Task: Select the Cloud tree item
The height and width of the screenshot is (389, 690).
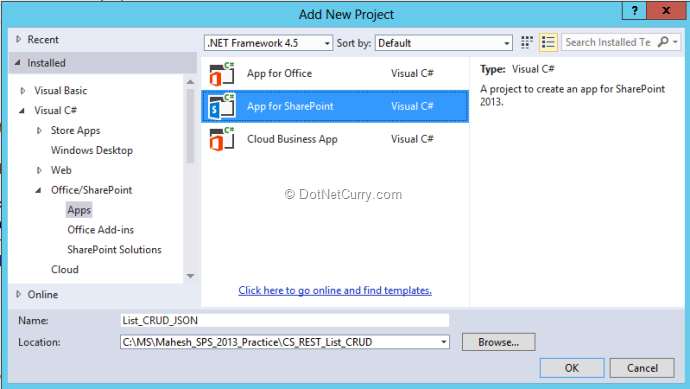Action: click(65, 269)
